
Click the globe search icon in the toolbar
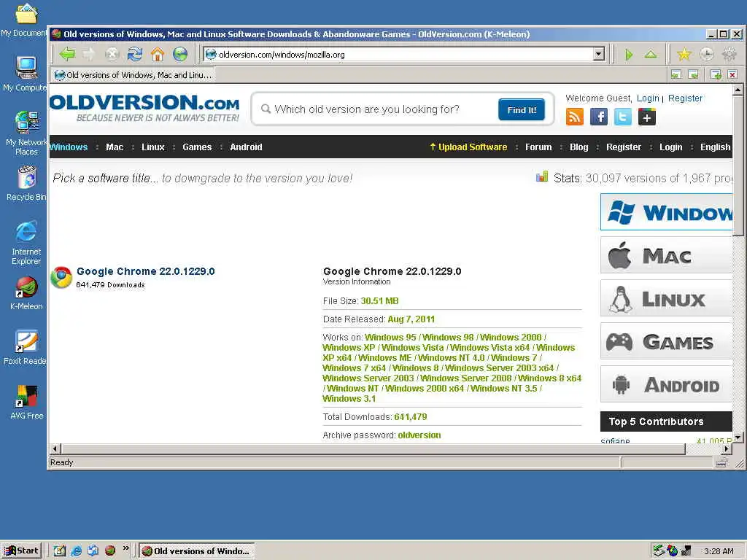click(x=180, y=54)
